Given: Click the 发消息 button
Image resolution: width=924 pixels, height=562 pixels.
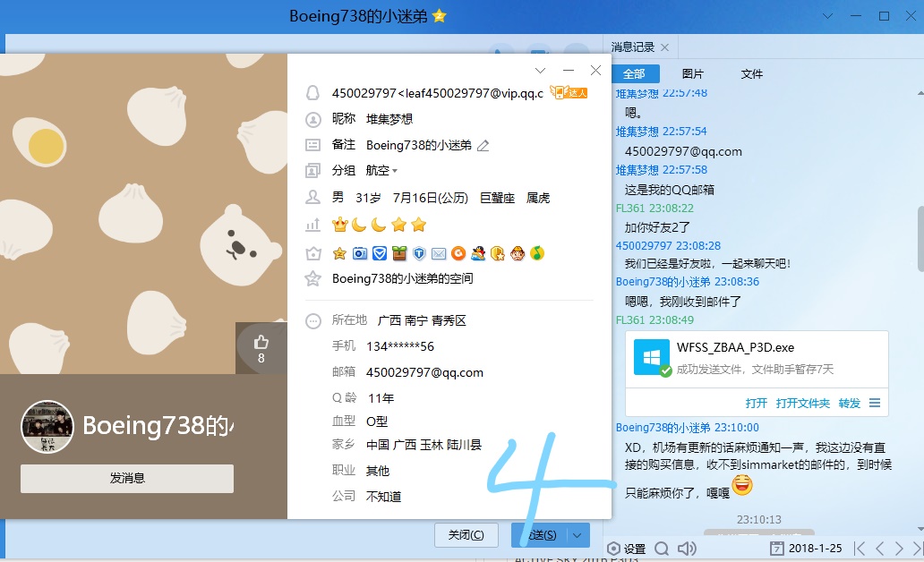Looking at the screenshot, I should [x=127, y=478].
